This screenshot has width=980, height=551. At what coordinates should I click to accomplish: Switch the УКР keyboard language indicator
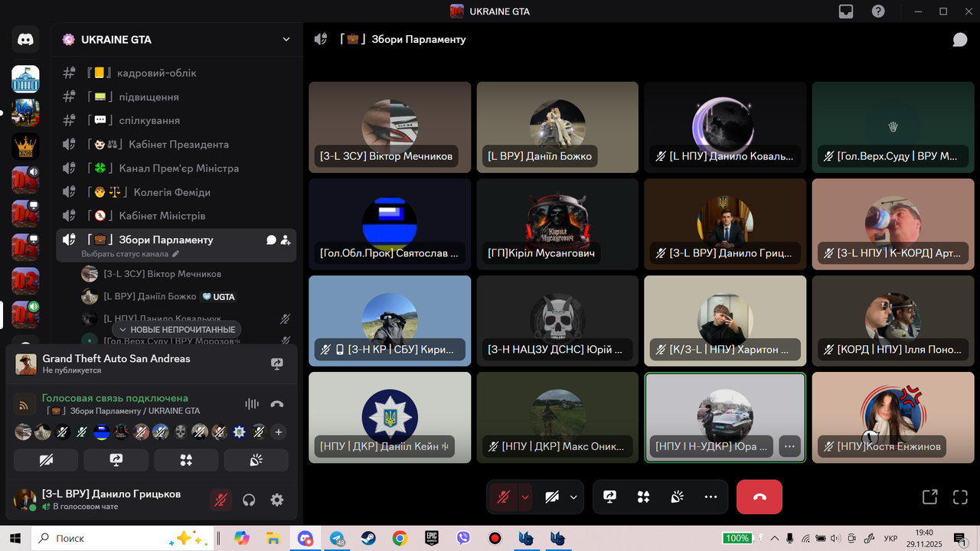tap(890, 538)
